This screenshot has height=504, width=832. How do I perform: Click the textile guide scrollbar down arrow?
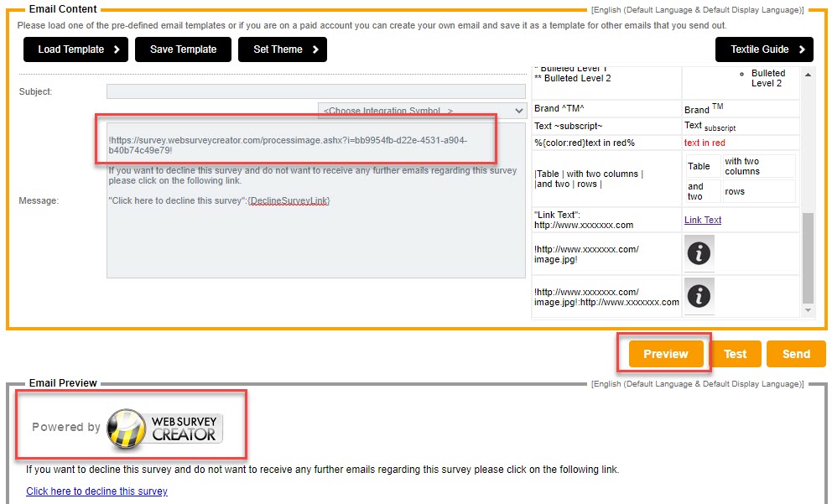[809, 310]
